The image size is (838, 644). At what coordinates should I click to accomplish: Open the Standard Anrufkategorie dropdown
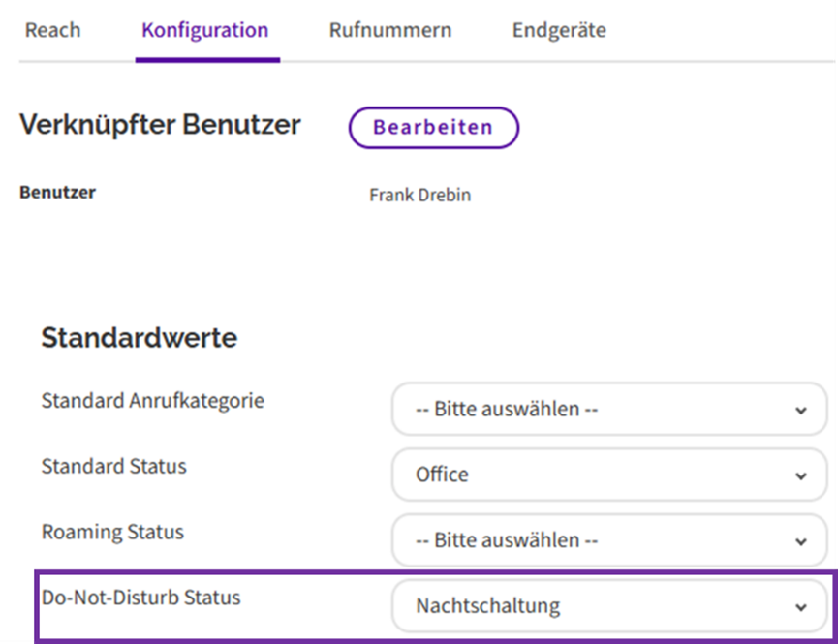click(x=608, y=410)
